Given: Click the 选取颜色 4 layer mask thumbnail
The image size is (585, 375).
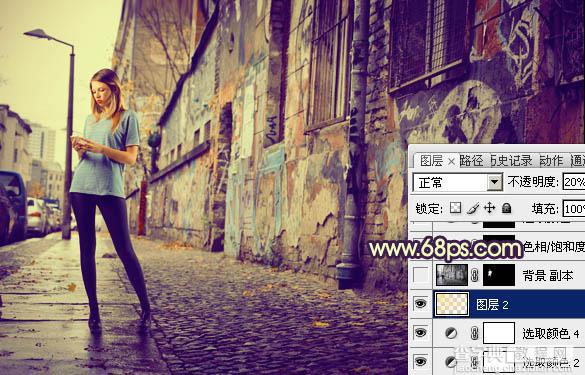Looking at the screenshot, I should tap(499, 333).
